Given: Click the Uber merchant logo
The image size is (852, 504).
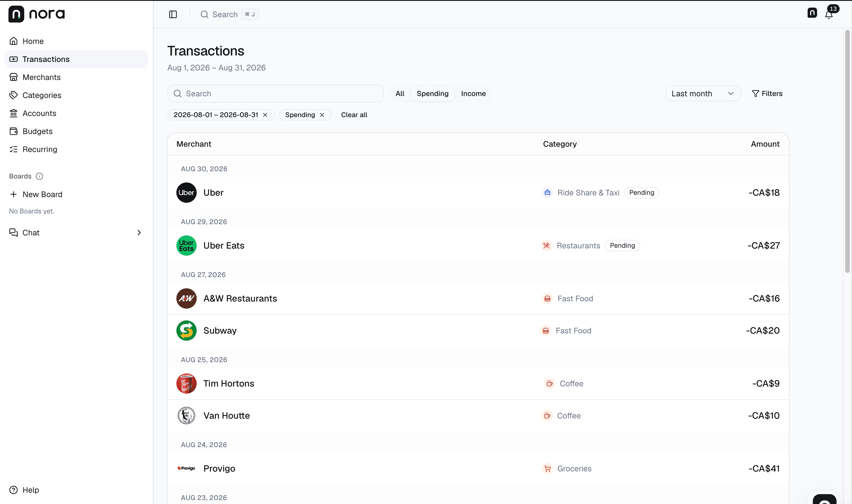Looking at the screenshot, I should [186, 193].
